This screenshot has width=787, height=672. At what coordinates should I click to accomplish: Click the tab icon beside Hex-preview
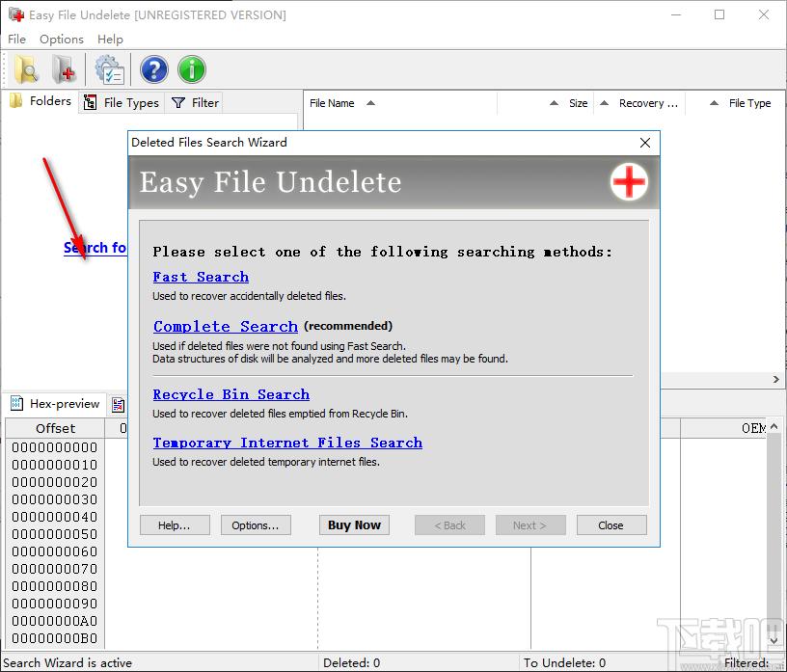[118, 405]
